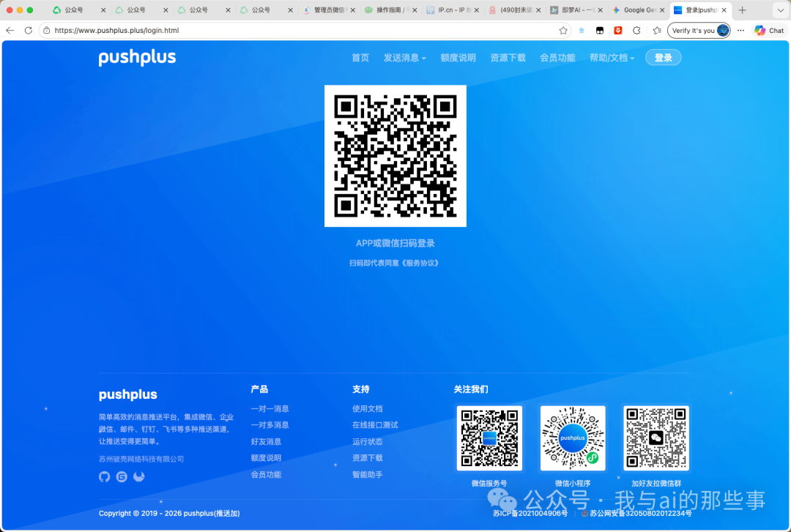
Task: Open the footer 额度说明 link under 产品
Action: pyautogui.click(x=266, y=458)
